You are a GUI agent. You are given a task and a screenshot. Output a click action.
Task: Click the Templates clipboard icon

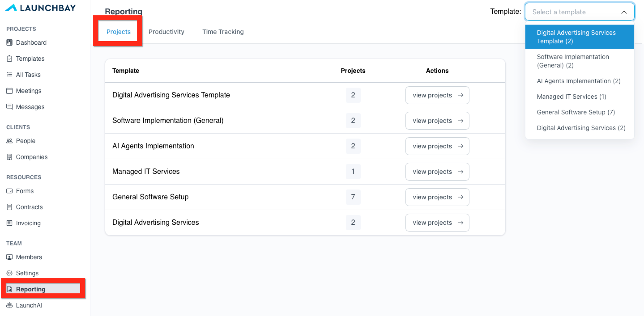9,59
